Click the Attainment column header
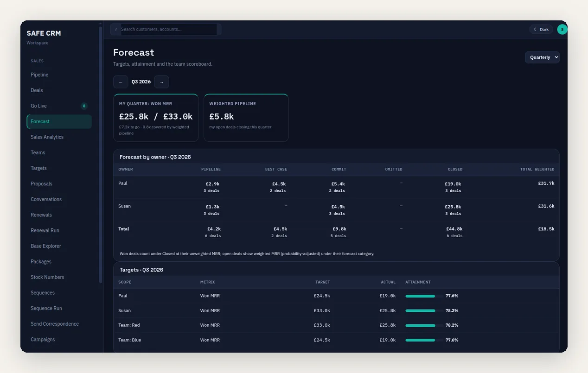The image size is (588, 373). 418,282
